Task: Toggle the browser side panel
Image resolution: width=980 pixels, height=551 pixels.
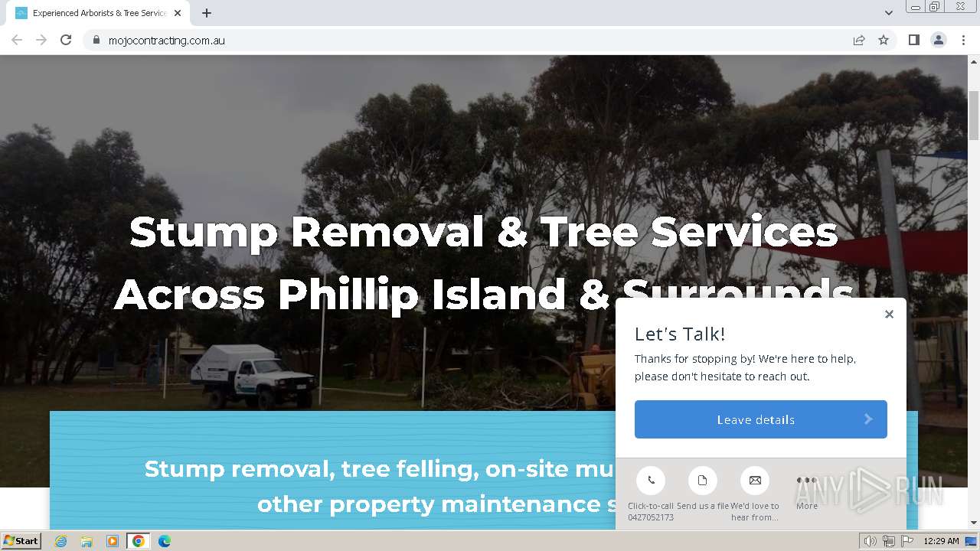Action: tap(913, 40)
